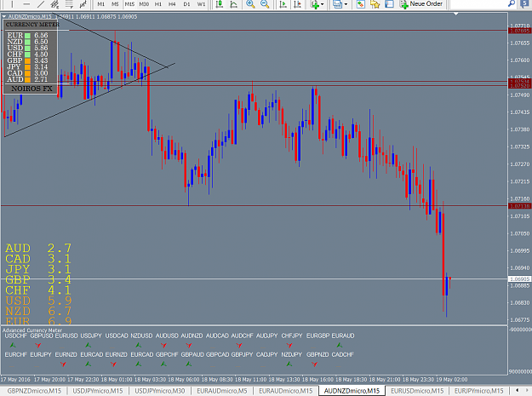
Task: Click the CURRENCY METER panel title
Action: coord(32,25)
